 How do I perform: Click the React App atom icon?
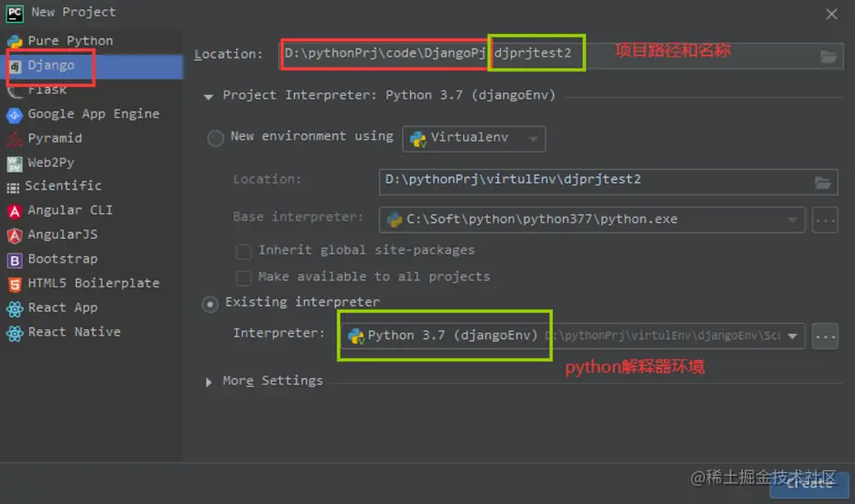pos(15,309)
